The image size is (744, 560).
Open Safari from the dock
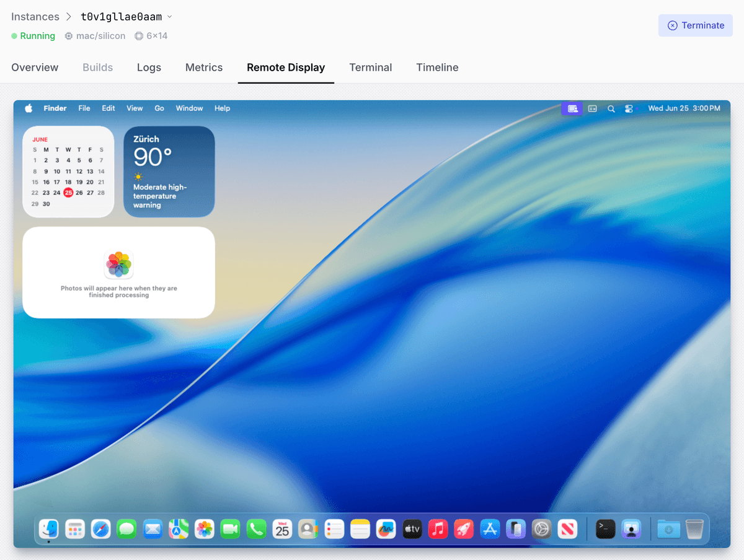(x=101, y=529)
